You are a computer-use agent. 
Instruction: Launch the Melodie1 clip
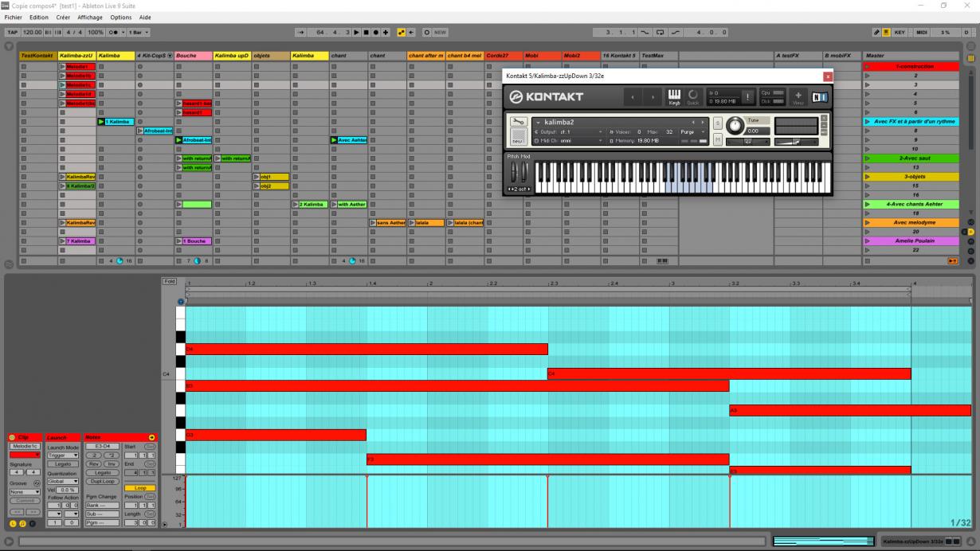[x=63, y=66]
